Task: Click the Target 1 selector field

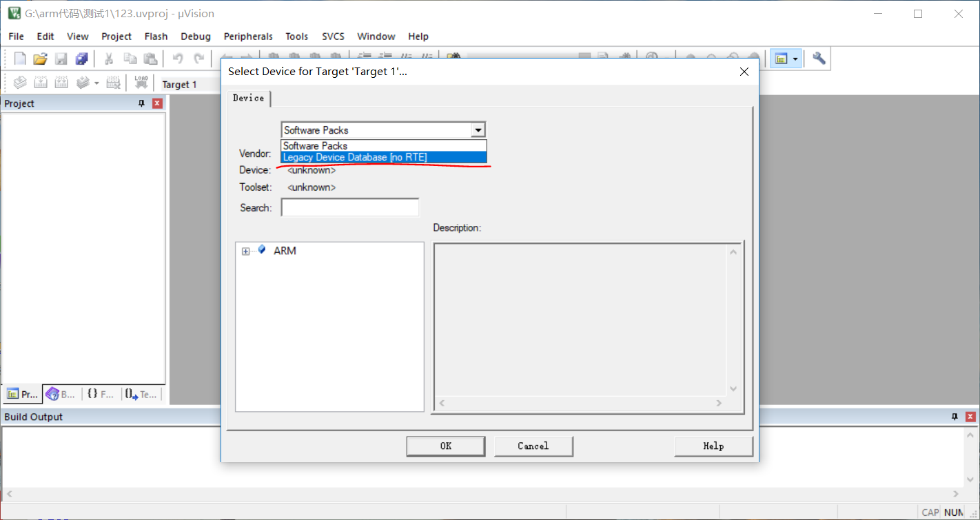Action: tap(190, 84)
